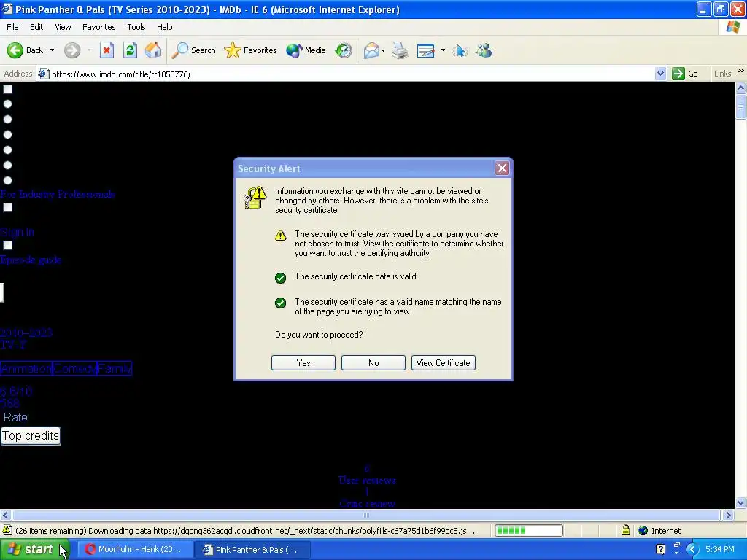
Task: Open the Edit menu
Action: coord(36,27)
